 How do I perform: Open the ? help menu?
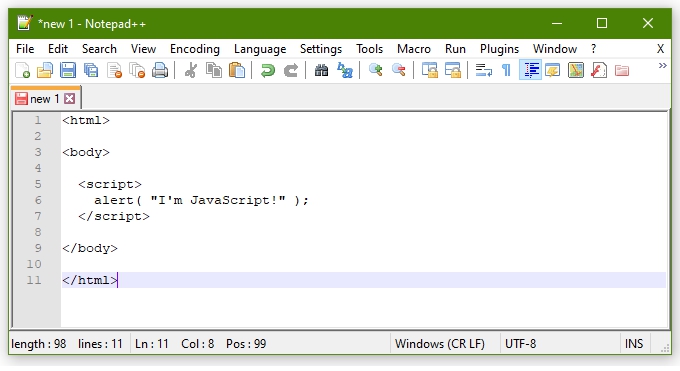tap(593, 49)
